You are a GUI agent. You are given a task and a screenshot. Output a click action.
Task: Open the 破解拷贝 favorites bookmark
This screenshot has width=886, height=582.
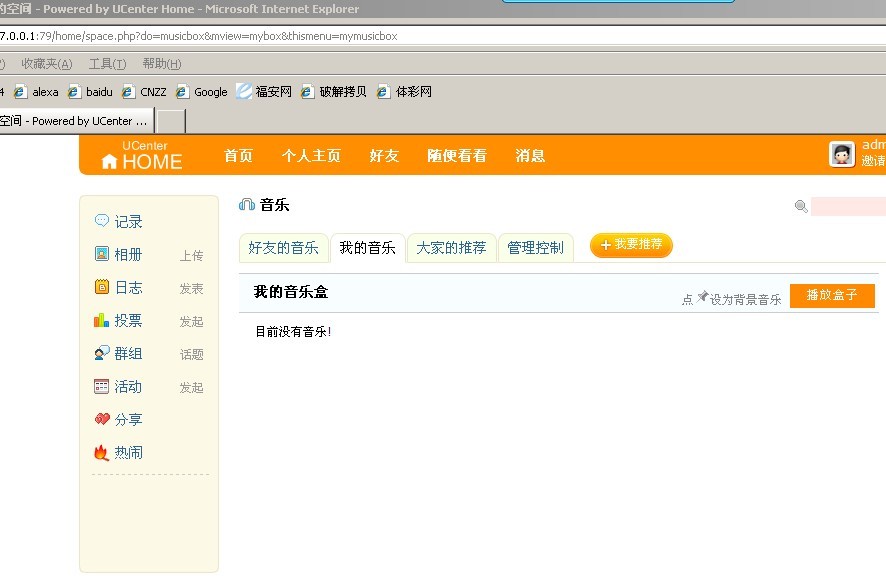click(x=334, y=92)
